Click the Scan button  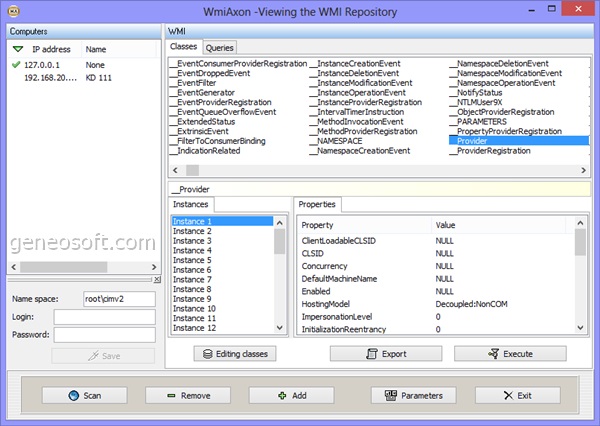pyautogui.click(x=85, y=395)
